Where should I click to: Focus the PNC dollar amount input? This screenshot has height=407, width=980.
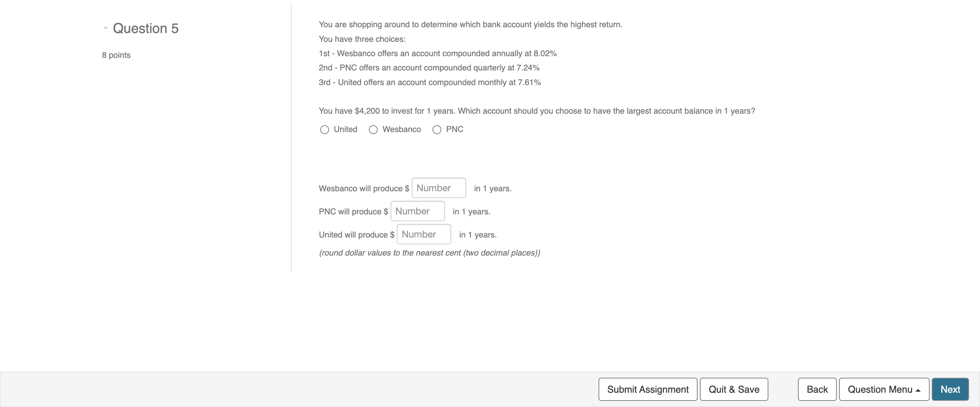pos(417,211)
